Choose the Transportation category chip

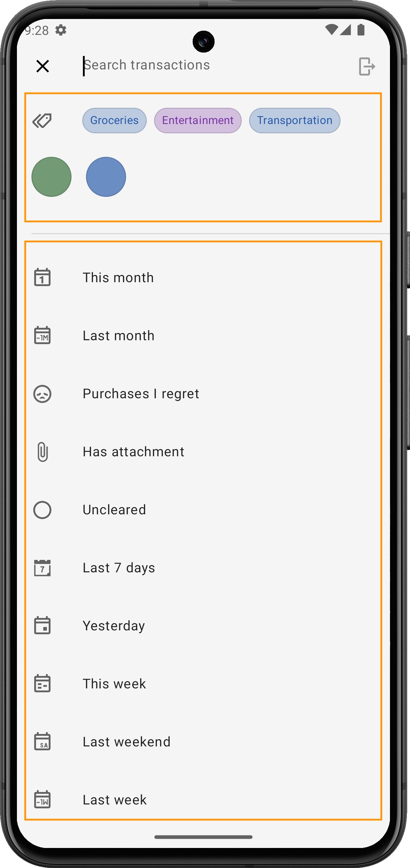click(x=294, y=121)
